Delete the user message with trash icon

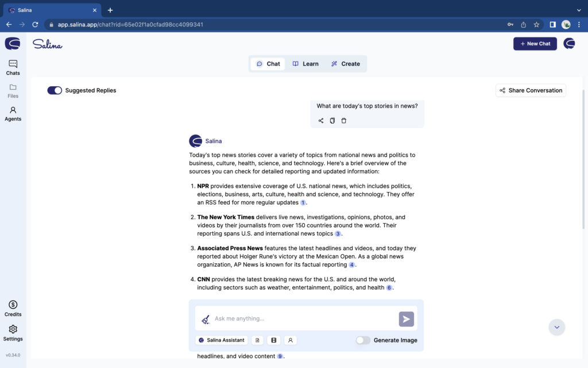click(343, 121)
